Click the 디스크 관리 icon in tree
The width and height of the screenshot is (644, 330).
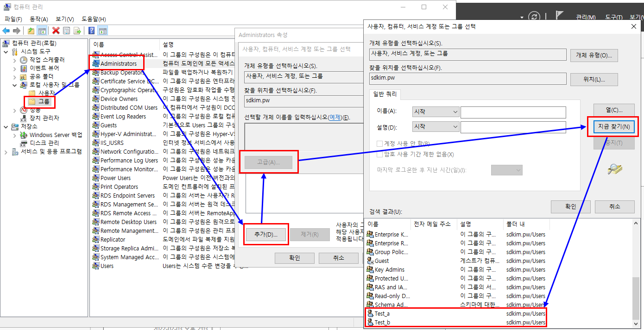click(x=24, y=143)
